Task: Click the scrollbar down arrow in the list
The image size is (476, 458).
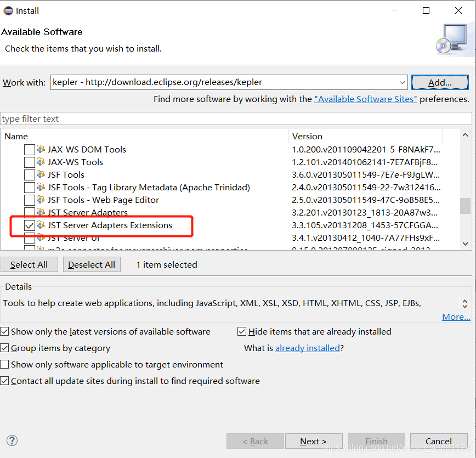Action: 465,244
